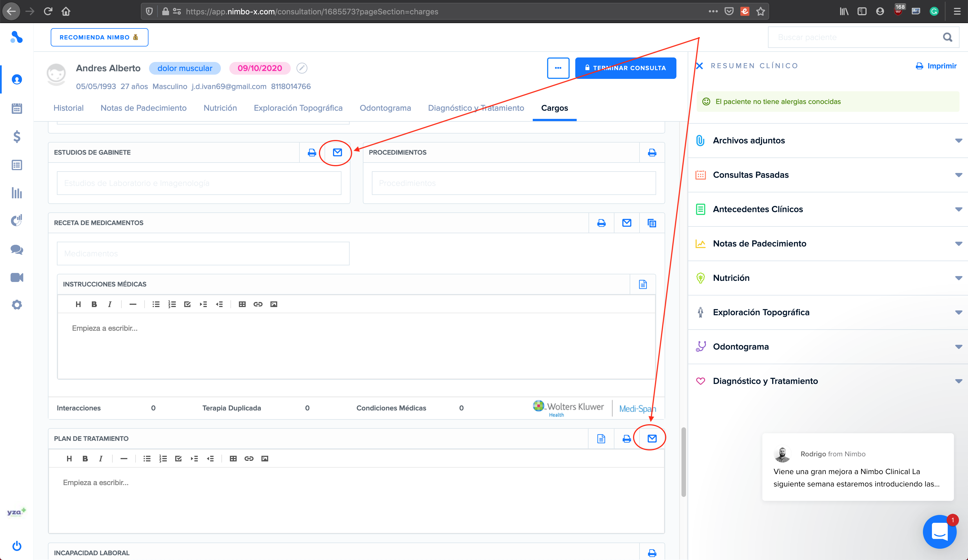
Task: Click the Instrucciones Médicas template document icon
Action: click(643, 285)
